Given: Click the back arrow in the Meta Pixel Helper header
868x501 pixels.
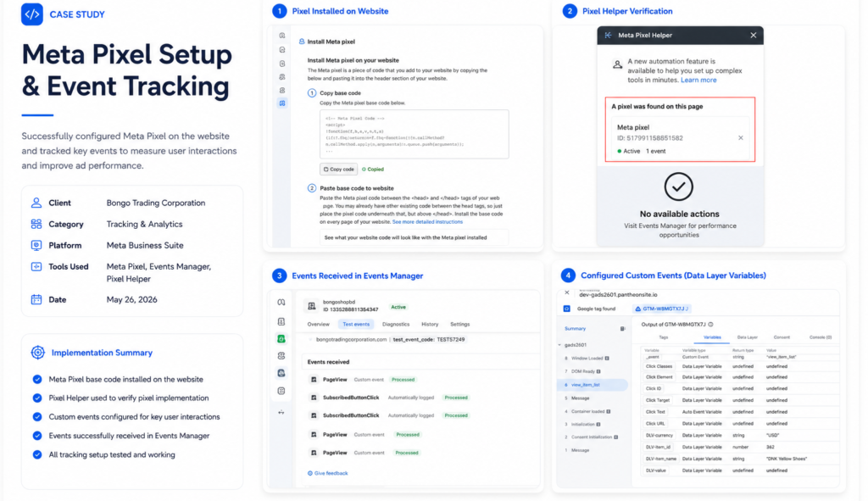Looking at the screenshot, I should point(609,35).
